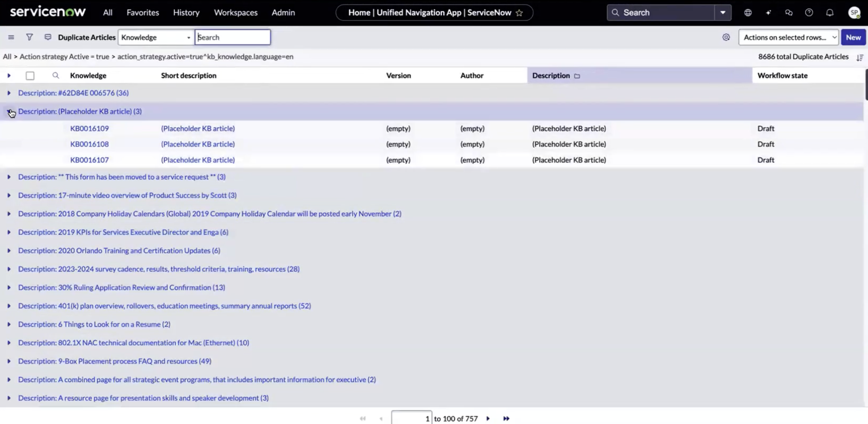Screen dimensions: 868x424
Task: Jump to the last page of results
Action: pos(506,418)
